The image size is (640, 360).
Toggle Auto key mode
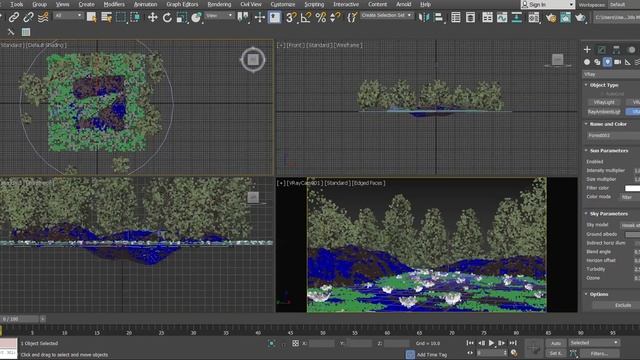[x=556, y=343]
